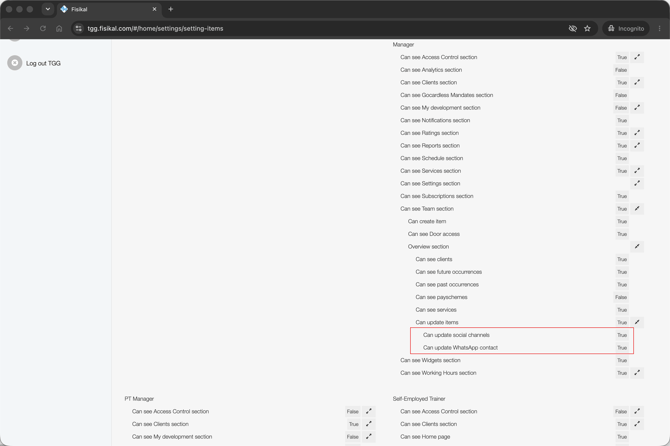This screenshot has width=670, height=446.
Task: Click the Can see Home page label
Action: click(425, 437)
